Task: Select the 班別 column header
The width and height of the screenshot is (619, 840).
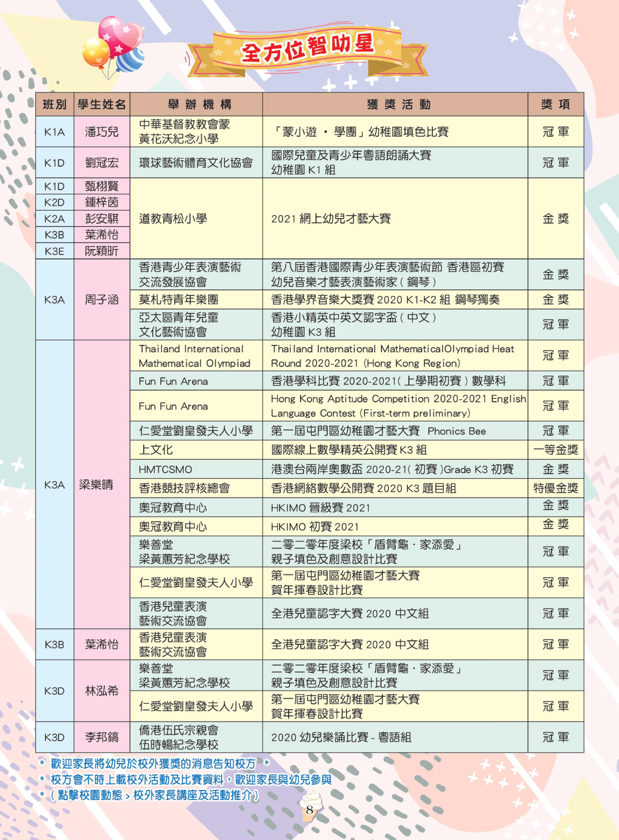Action: 55,104
